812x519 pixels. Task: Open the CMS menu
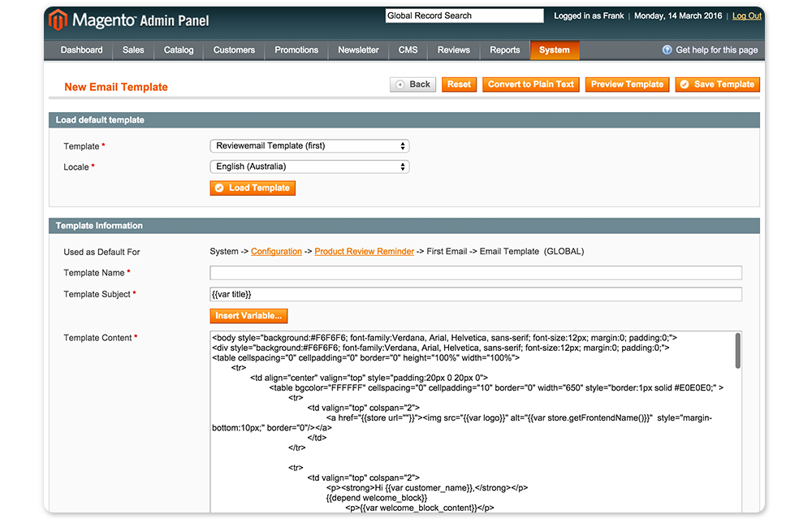click(408, 50)
